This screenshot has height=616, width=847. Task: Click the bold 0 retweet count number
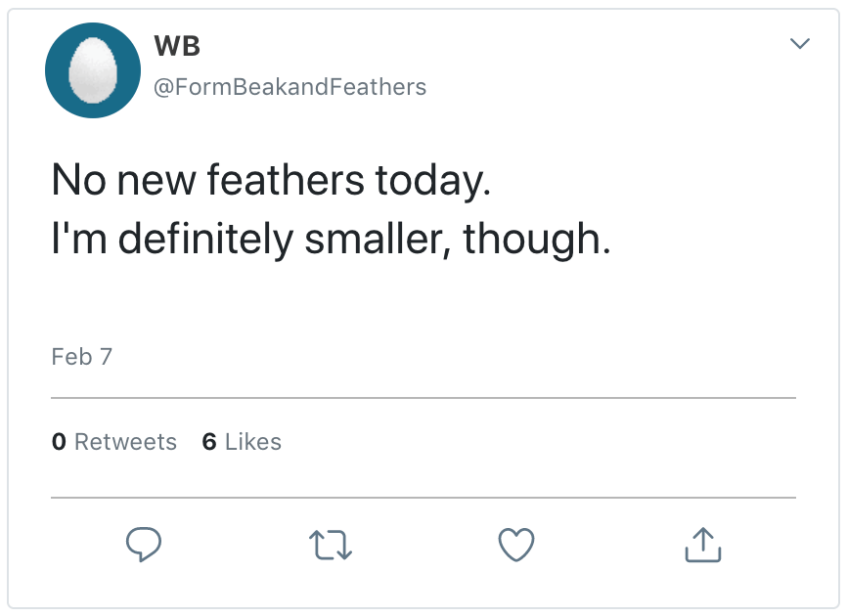coord(59,442)
